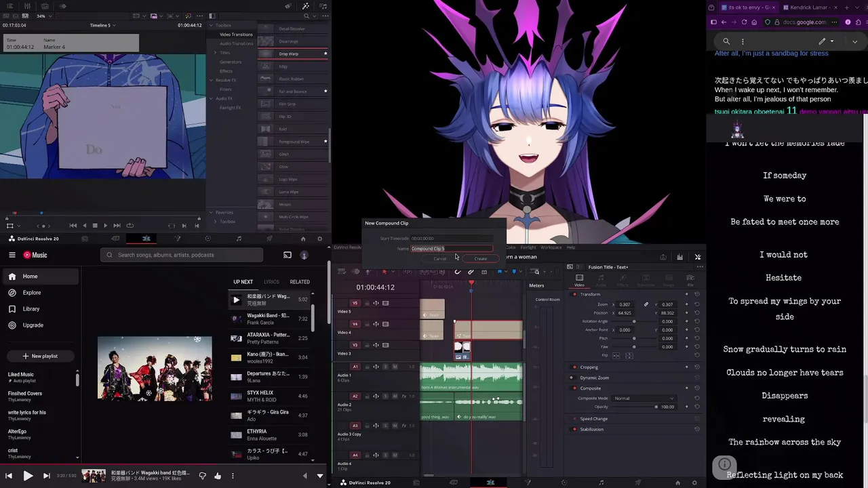Search songs, albums, artists input field
The width and height of the screenshot is (868, 488).
(182, 255)
